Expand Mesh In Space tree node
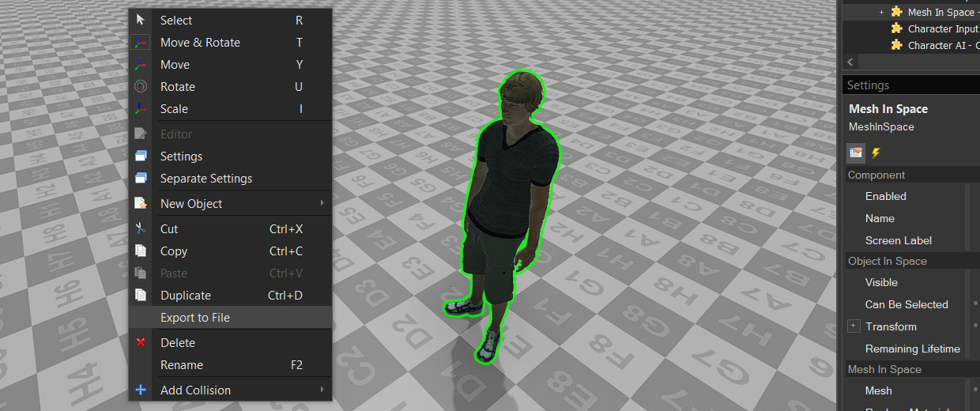The width and height of the screenshot is (980, 411). pos(881,12)
